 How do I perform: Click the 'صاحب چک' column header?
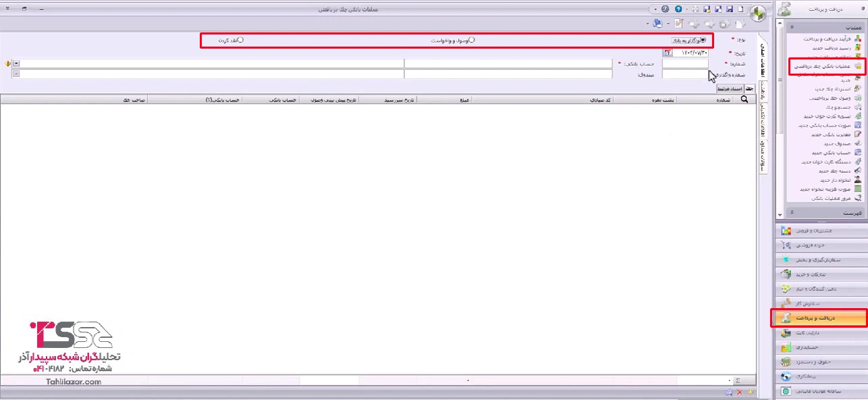pyautogui.click(x=74, y=99)
